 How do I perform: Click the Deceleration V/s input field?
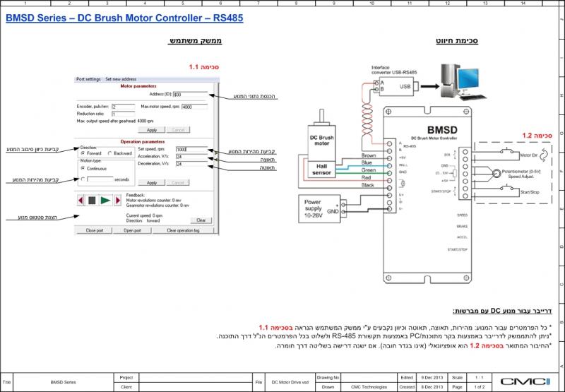point(191,164)
